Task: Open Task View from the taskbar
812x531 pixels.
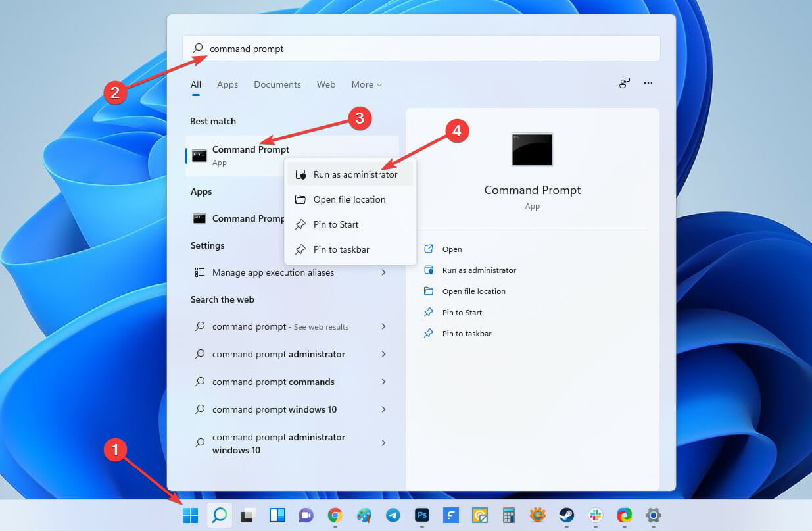Action: (247, 515)
